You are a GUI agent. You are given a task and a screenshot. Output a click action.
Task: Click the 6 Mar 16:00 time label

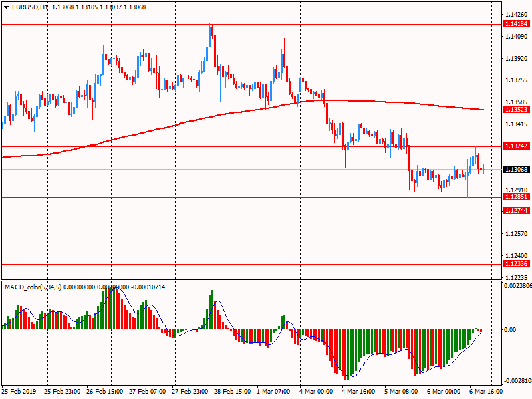(x=486, y=392)
